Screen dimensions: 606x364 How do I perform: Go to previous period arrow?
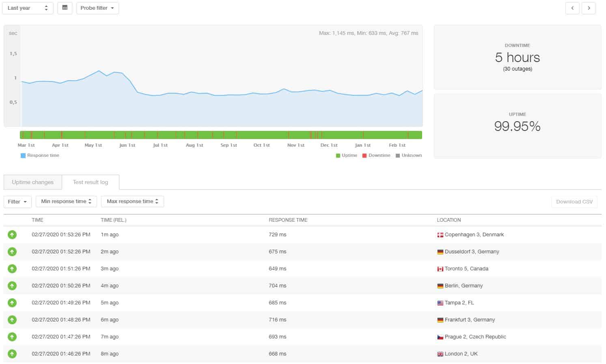[572, 8]
